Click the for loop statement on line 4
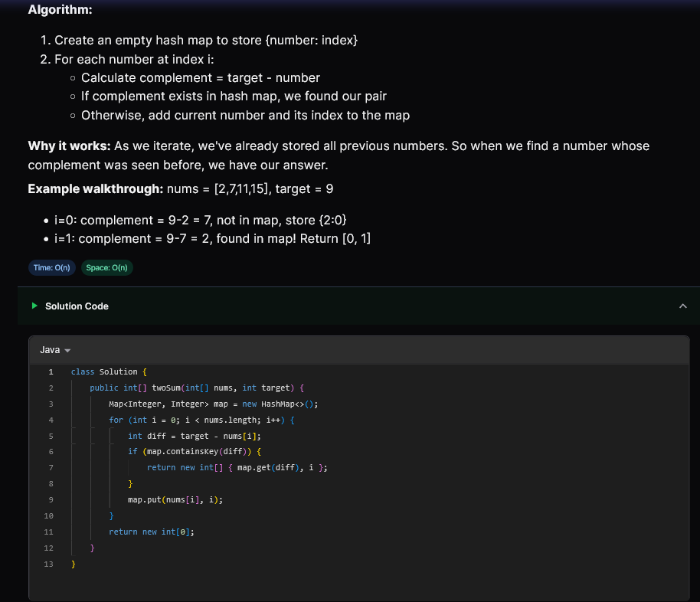The height and width of the screenshot is (602, 700). (x=201, y=420)
